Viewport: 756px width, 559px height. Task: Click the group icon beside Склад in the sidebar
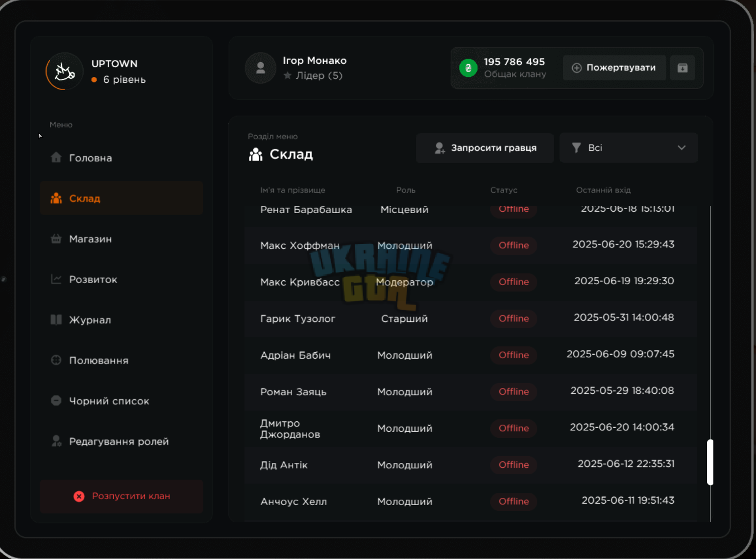coord(56,198)
